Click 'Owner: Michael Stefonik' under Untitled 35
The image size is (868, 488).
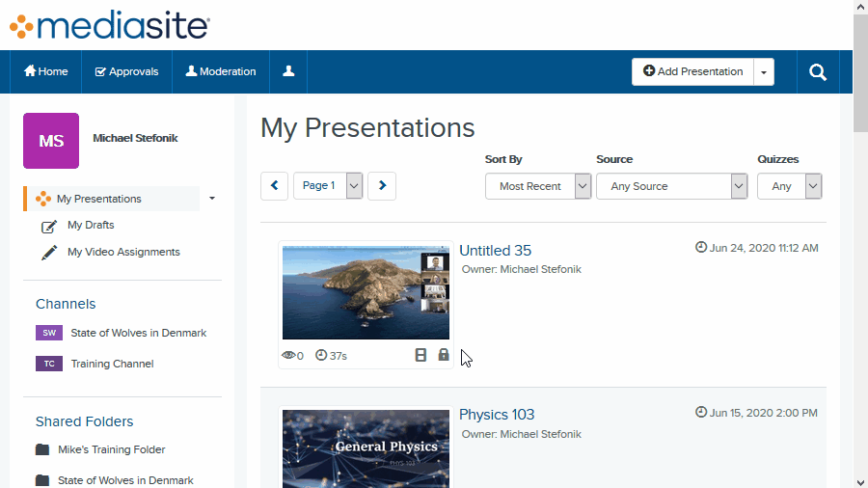(522, 269)
